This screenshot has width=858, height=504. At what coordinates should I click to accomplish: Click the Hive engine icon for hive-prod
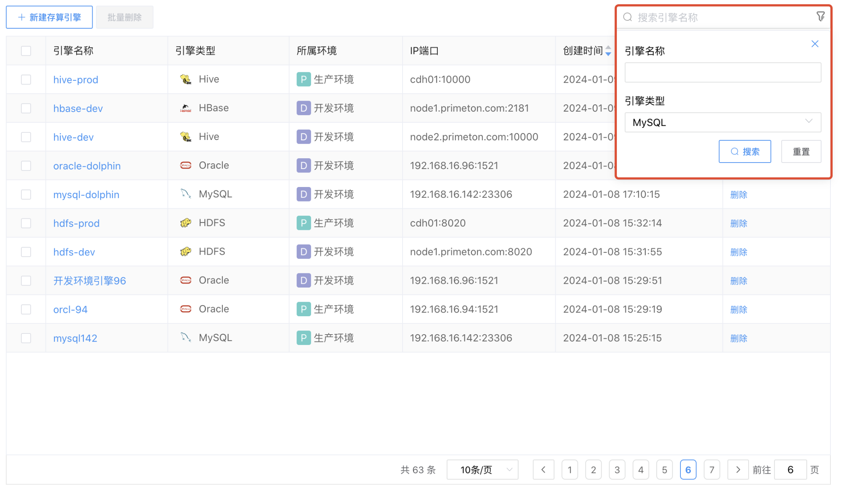pyautogui.click(x=186, y=79)
